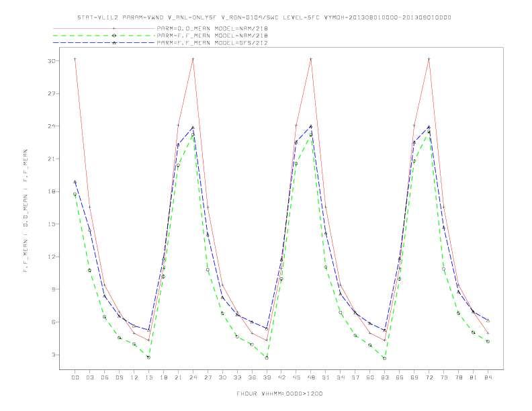Click the x-axis title FHOUR VHHMM:0000>1200
Viewport: 532px width, 411px height.
pyautogui.click(x=279, y=394)
